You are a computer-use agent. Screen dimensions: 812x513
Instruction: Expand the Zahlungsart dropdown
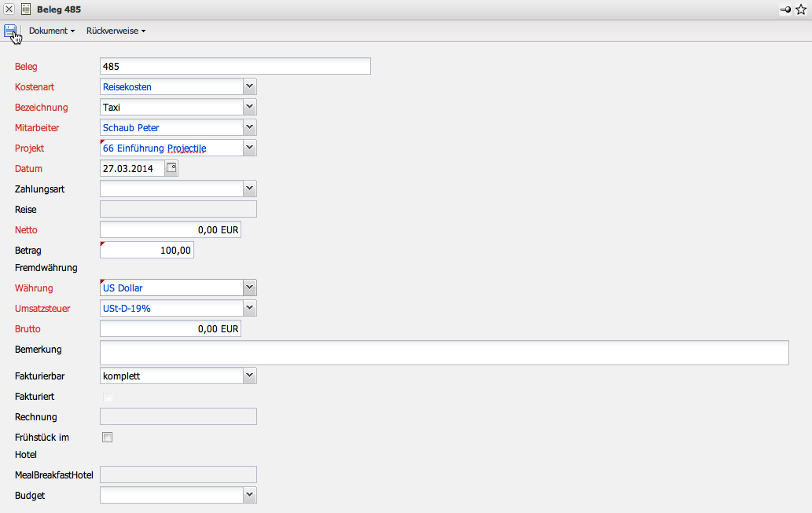pyautogui.click(x=250, y=189)
